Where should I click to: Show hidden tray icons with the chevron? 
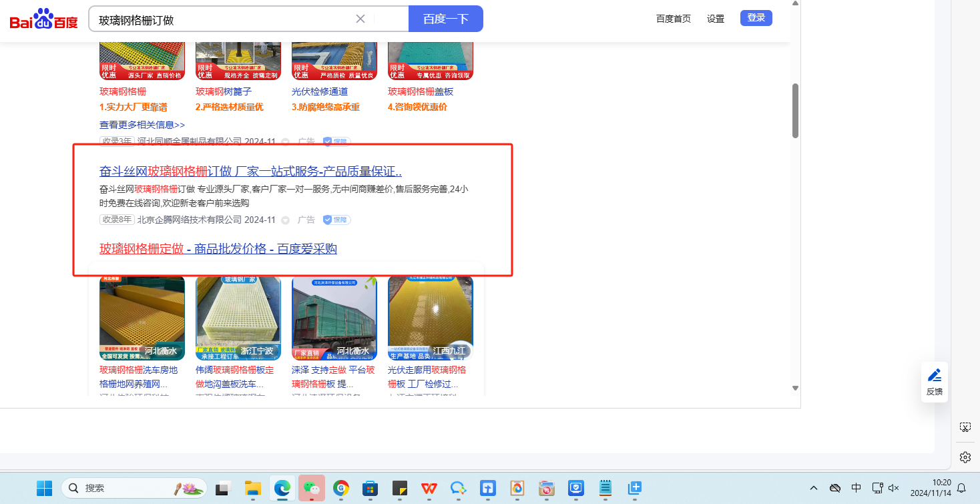tap(813, 488)
